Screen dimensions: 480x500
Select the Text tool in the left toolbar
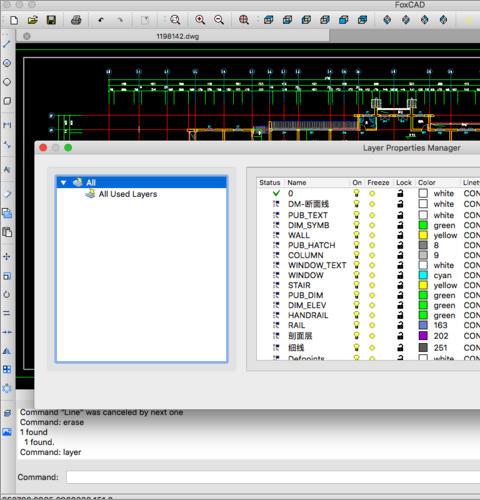click(7, 169)
